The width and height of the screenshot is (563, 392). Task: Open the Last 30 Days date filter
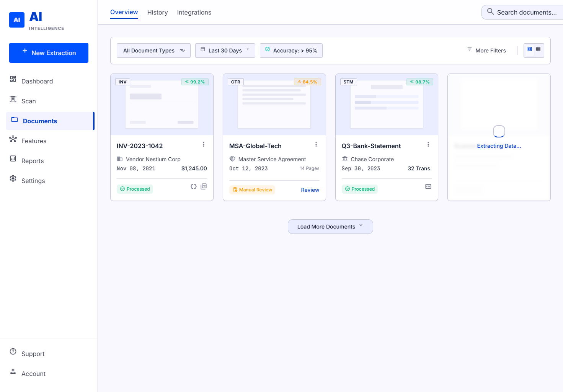pos(225,51)
